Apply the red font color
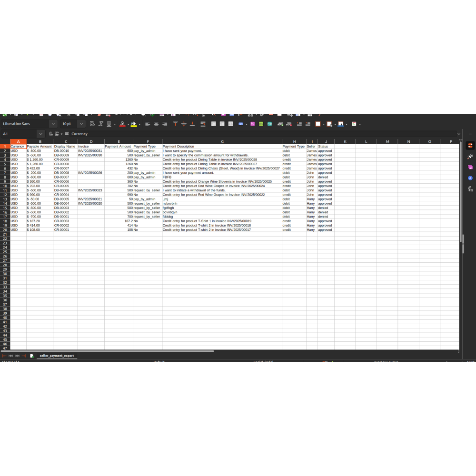476x476 pixels. tap(122, 124)
